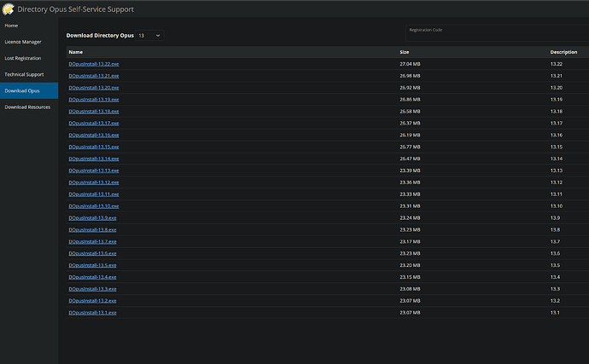Screen dimensions: 589x364
Task: Download DOpusInstall-13.13.exe
Action: tap(94, 170)
